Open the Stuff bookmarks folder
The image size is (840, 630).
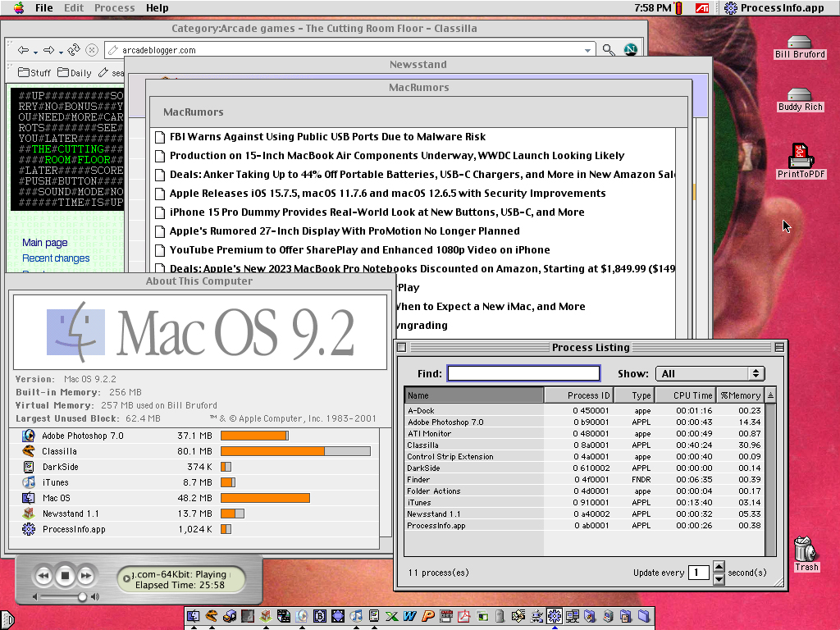(x=34, y=73)
